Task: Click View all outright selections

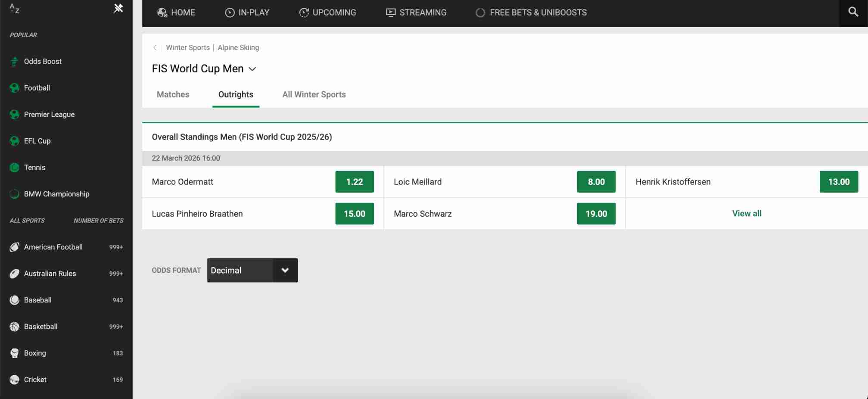Action: tap(747, 213)
